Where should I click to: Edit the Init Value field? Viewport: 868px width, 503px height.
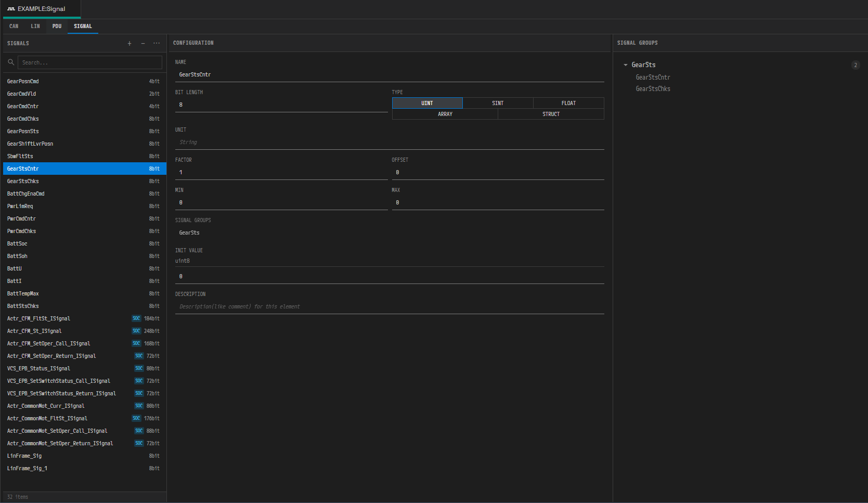click(x=390, y=277)
